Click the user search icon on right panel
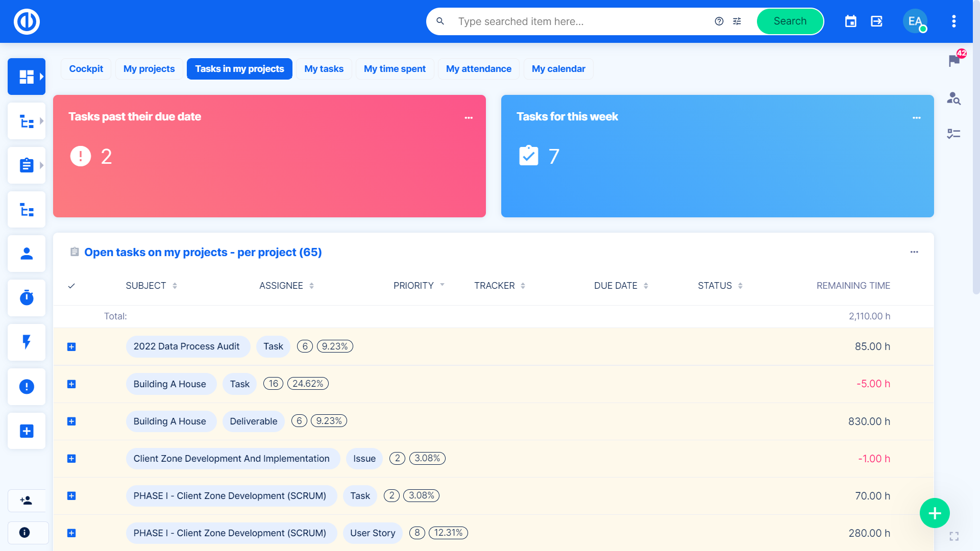Viewport: 980px width, 551px height. [953, 98]
